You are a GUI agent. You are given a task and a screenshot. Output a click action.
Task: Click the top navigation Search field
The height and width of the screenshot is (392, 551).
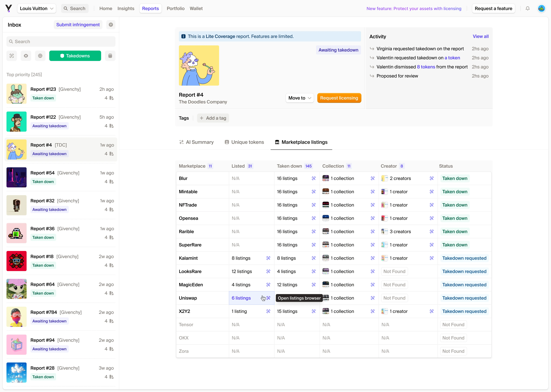pos(75,8)
